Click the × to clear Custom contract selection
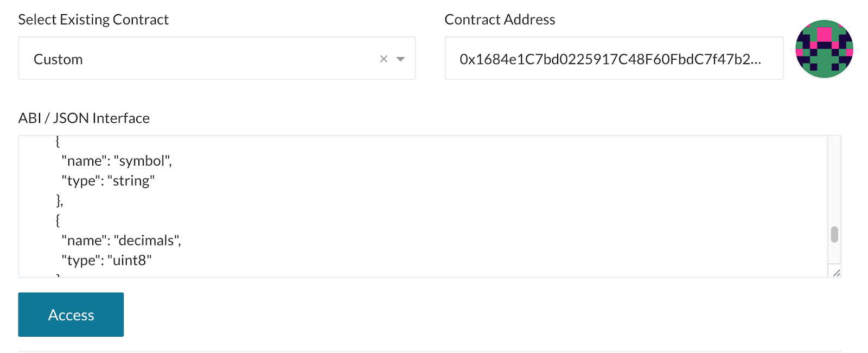The height and width of the screenshot is (353, 868). [384, 58]
